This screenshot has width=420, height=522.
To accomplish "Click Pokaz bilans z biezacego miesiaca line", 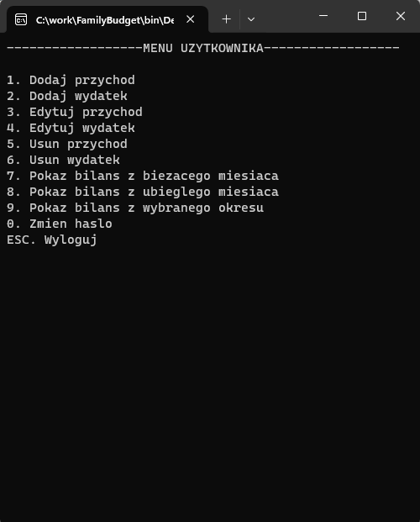I will click(143, 177).
